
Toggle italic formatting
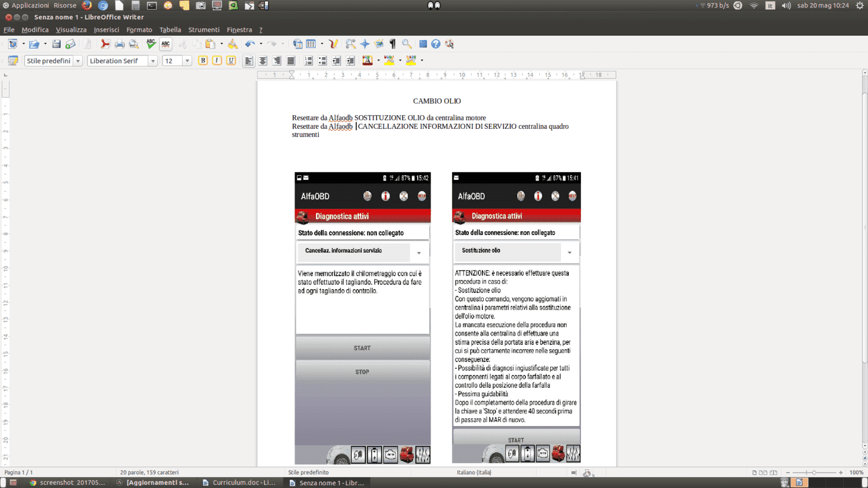click(x=217, y=61)
